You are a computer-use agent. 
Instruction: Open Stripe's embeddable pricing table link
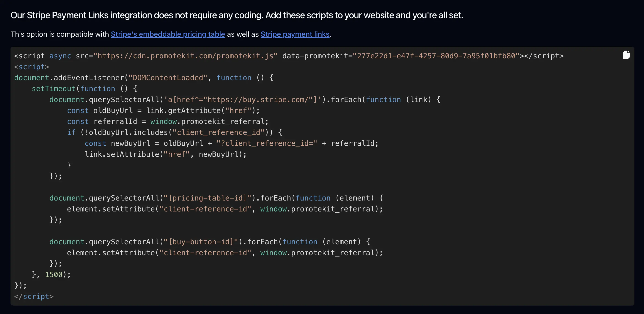click(x=168, y=34)
